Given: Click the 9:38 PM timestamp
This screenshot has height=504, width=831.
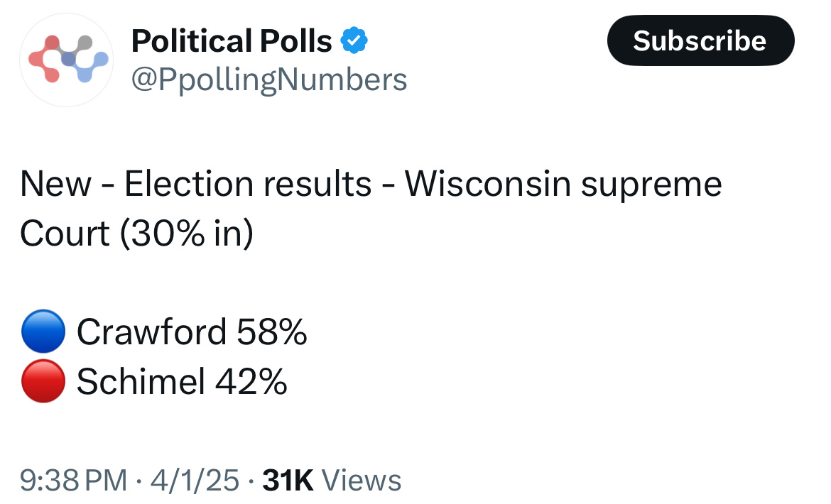Looking at the screenshot, I should point(74,480).
